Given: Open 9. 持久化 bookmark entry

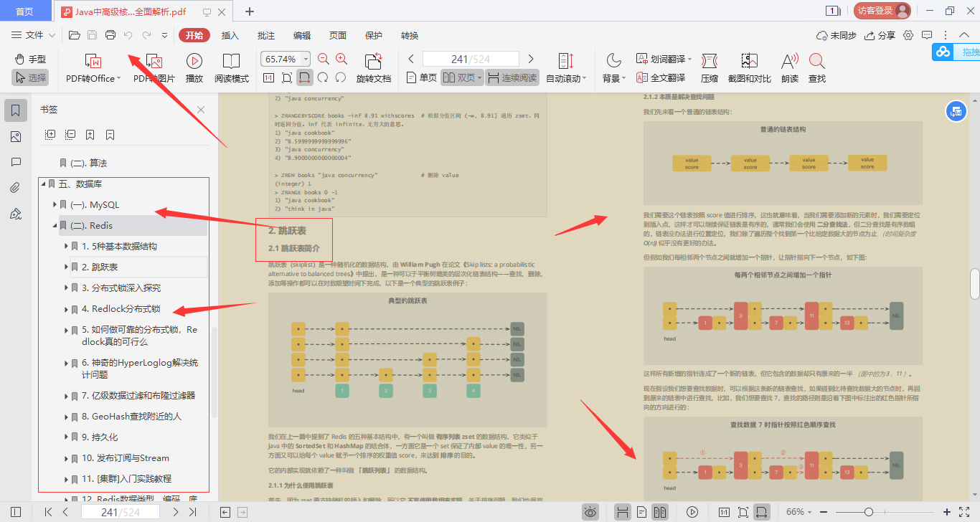Looking at the screenshot, I should 100,437.
